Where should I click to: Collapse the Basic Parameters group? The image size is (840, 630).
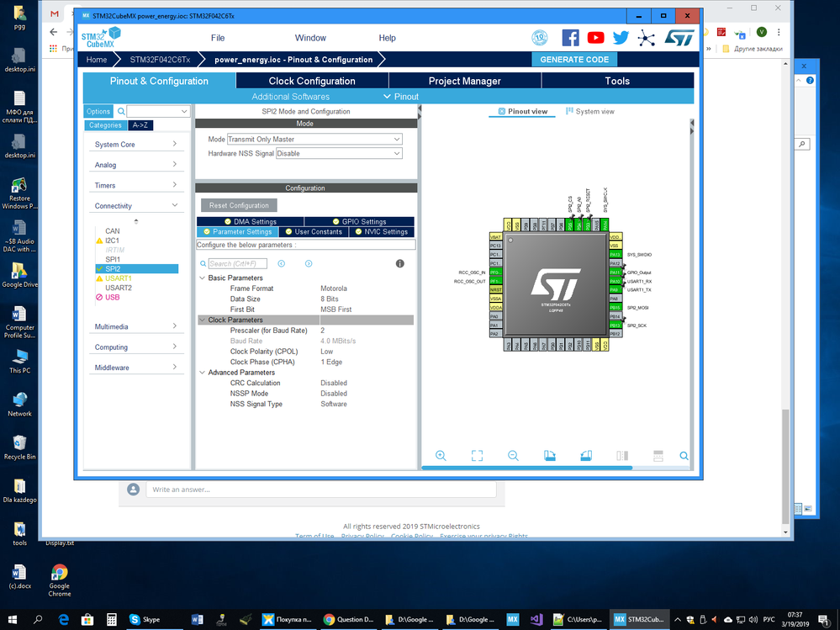202,278
